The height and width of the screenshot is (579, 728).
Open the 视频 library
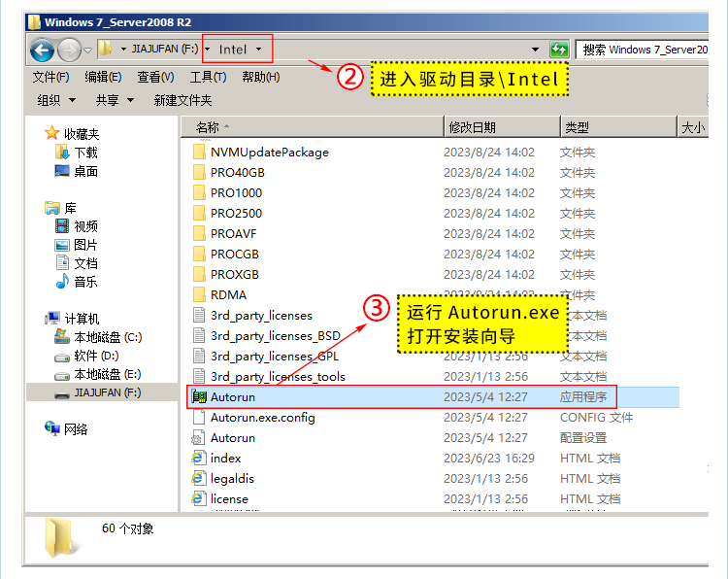click(x=85, y=226)
